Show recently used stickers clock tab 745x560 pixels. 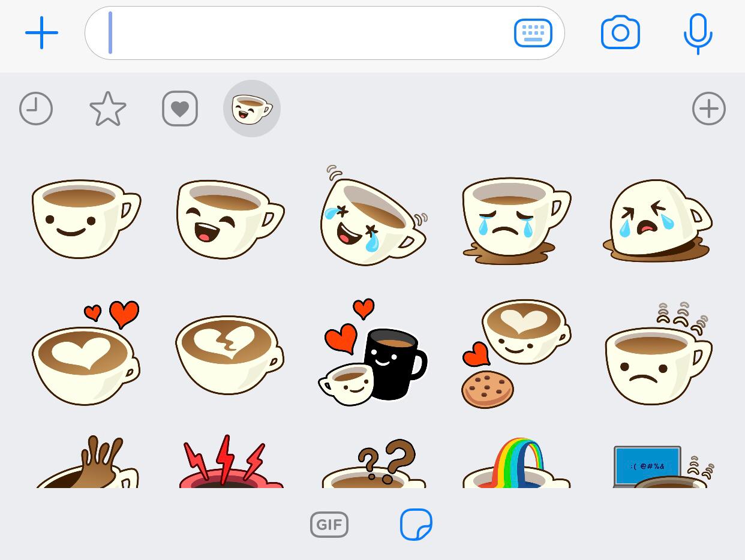tap(36, 109)
